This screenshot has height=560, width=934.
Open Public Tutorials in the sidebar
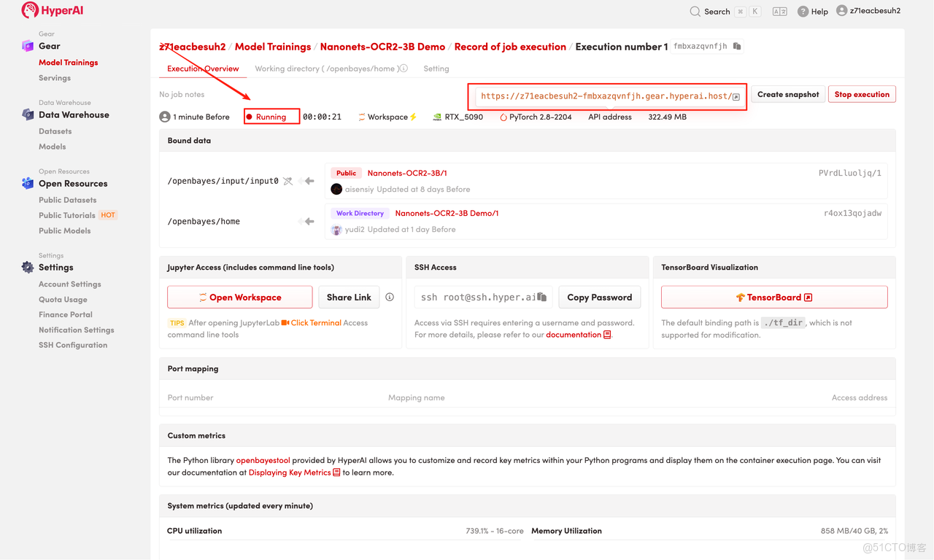click(67, 215)
